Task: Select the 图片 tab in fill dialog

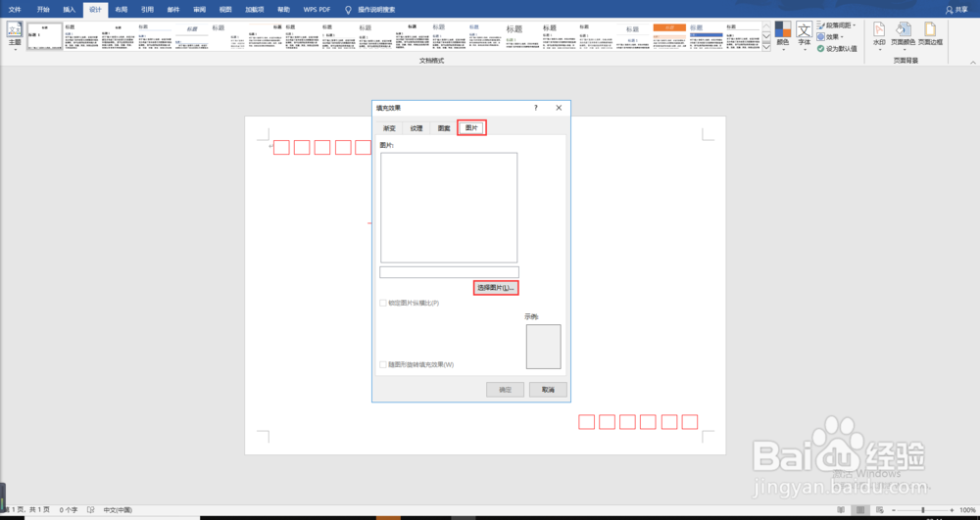Action: coord(472,127)
